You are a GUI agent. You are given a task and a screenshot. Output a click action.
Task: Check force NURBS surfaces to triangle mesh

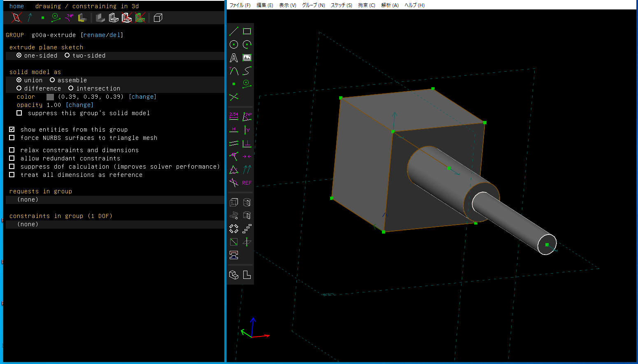click(x=12, y=138)
